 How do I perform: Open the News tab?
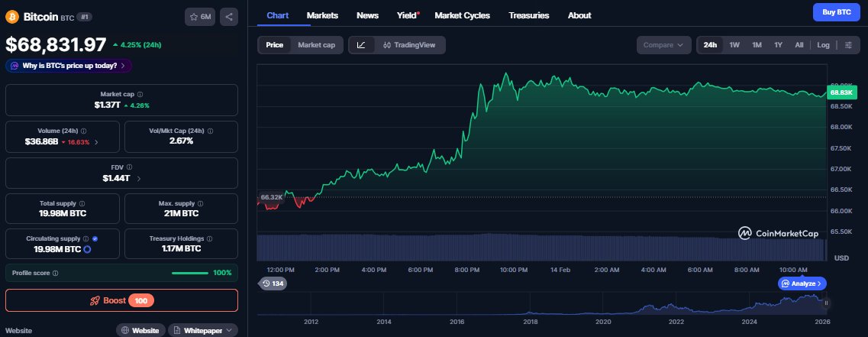point(367,15)
